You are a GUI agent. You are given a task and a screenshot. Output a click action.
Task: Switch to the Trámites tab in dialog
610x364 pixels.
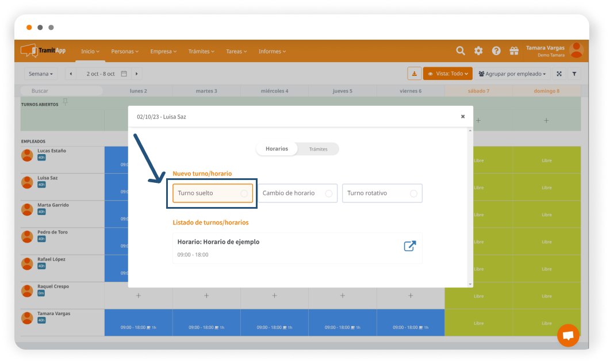pos(318,149)
